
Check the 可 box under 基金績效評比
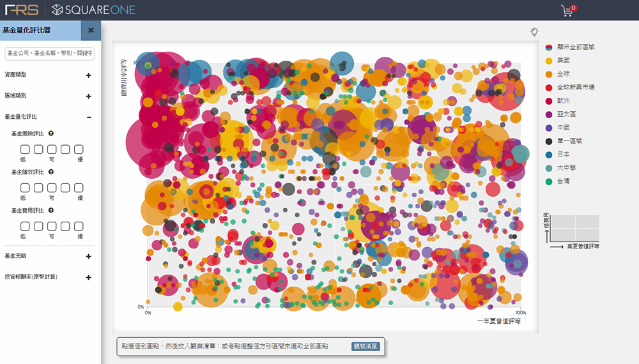tap(52, 188)
